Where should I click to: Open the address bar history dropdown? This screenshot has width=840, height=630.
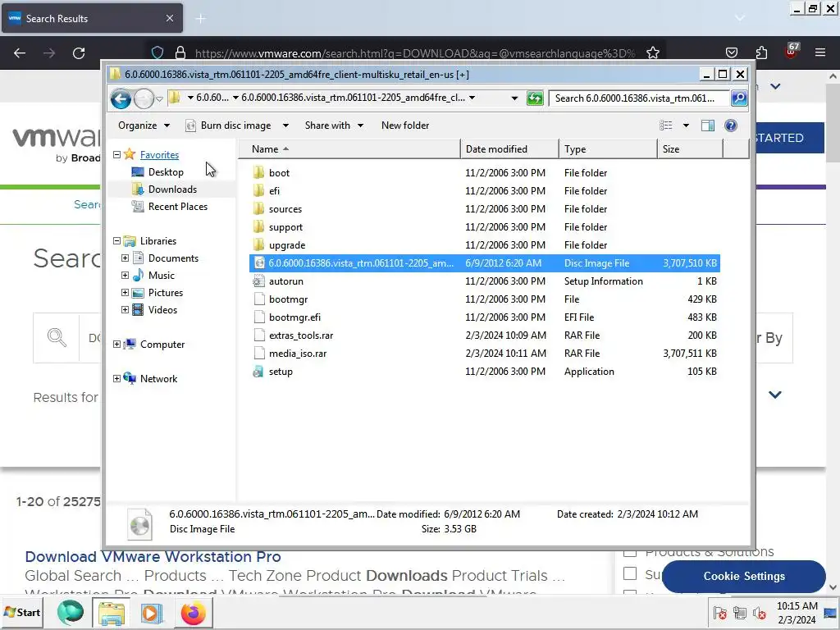click(514, 98)
